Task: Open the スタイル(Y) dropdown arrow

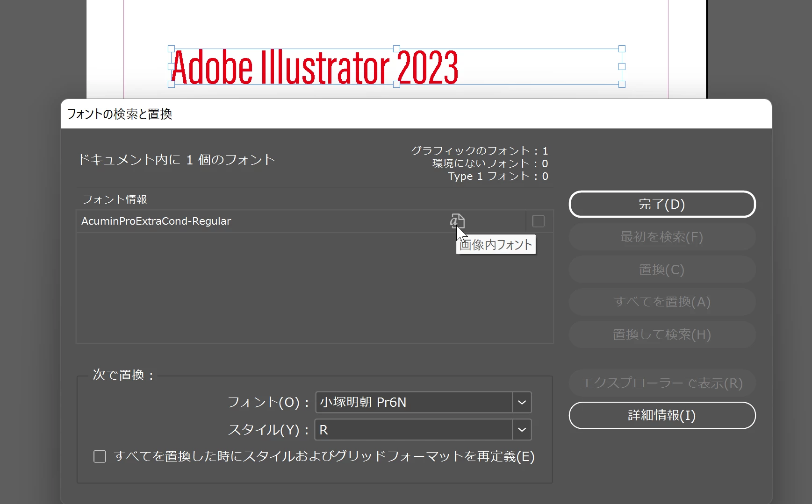Action: click(522, 430)
